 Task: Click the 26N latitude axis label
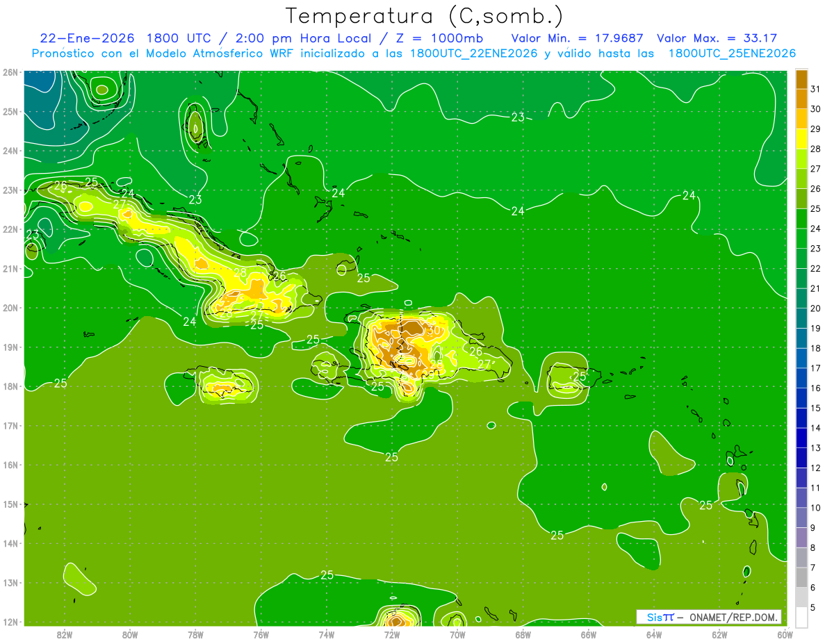tap(10, 72)
